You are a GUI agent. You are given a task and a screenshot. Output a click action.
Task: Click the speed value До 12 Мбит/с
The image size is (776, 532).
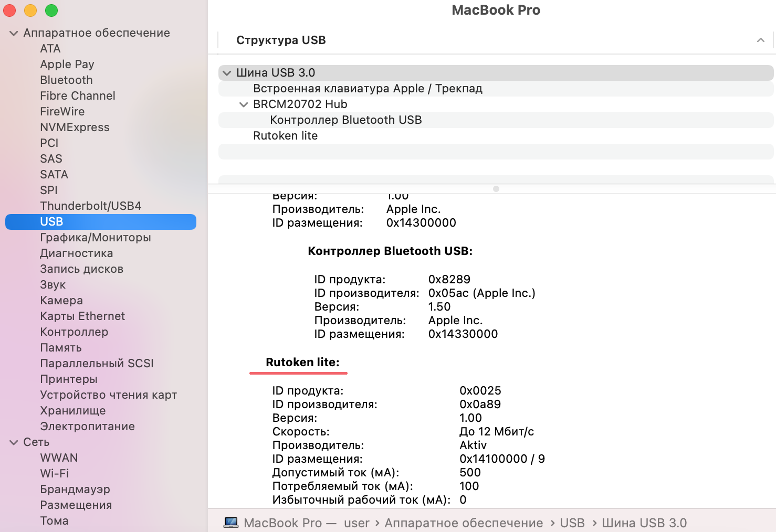497,432
